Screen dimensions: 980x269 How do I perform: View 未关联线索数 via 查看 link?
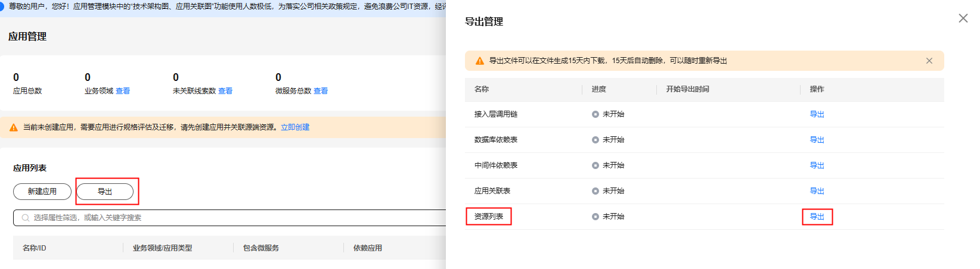coord(225,91)
